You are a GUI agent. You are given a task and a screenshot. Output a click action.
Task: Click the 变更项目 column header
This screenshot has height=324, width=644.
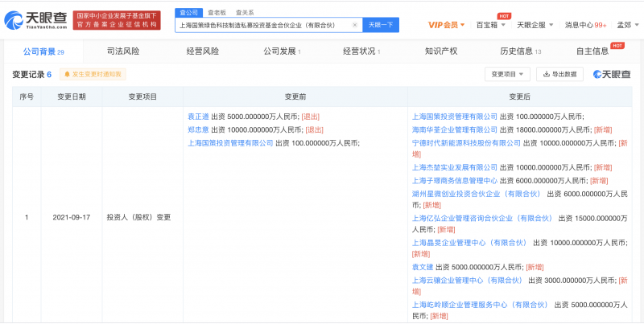(142, 96)
